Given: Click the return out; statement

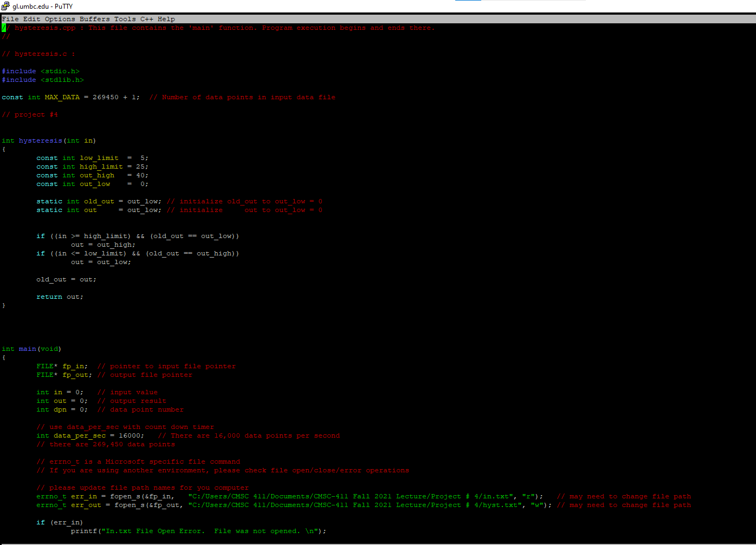Looking at the screenshot, I should [60, 296].
